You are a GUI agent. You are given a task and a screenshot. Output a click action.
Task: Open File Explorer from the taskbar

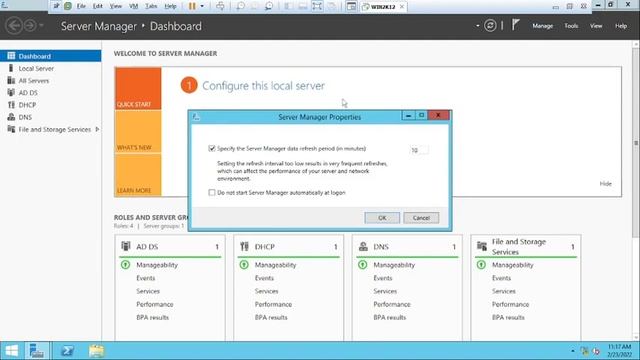coord(96,351)
